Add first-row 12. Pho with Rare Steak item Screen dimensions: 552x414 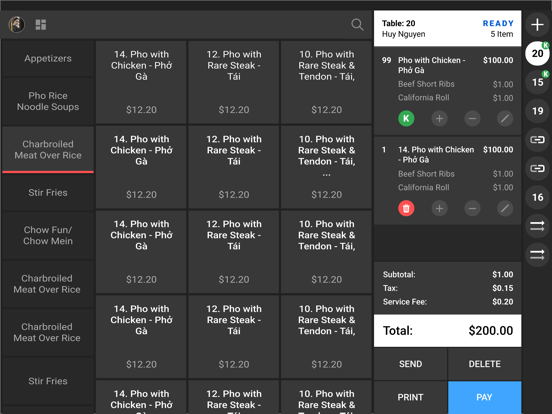(x=234, y=82)
